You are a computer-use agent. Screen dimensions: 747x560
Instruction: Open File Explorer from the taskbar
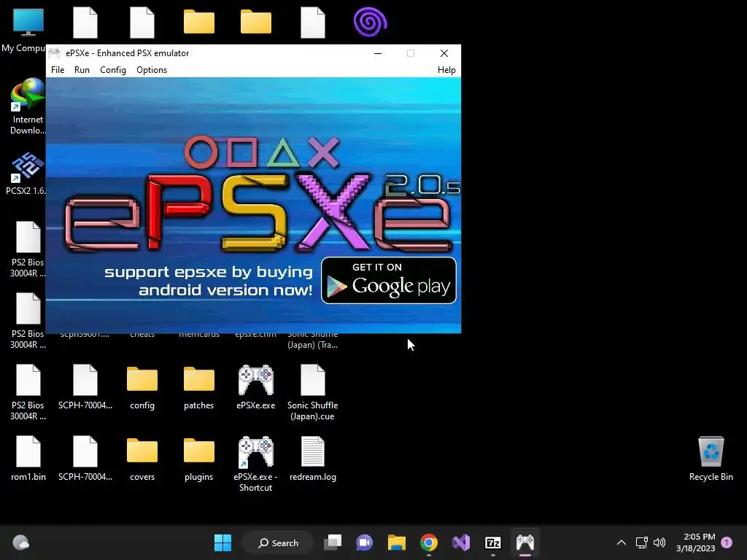[x=396, y=542]
